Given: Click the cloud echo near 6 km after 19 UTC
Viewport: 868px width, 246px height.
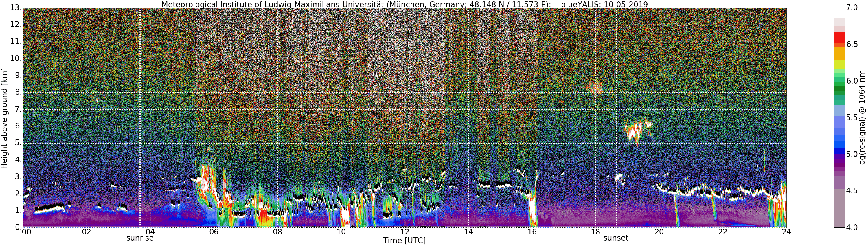Looking at the screenshot, I should 638,131.
